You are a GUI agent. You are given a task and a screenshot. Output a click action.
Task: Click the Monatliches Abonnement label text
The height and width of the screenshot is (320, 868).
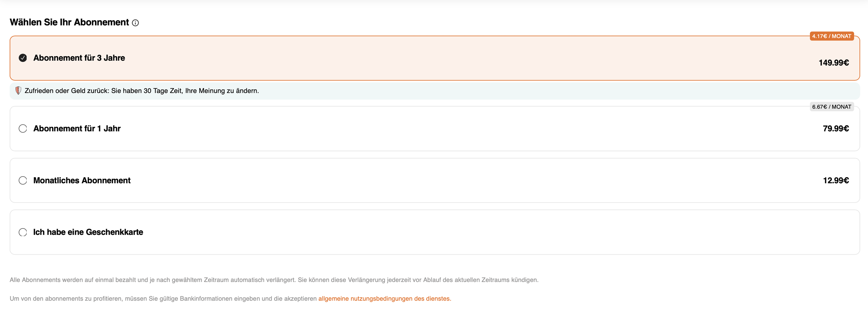pyautogui.click(x=82, y=180)
